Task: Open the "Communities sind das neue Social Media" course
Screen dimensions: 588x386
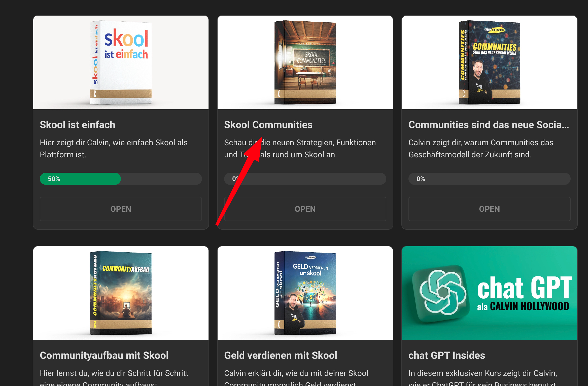Action: tap(489, 209)
